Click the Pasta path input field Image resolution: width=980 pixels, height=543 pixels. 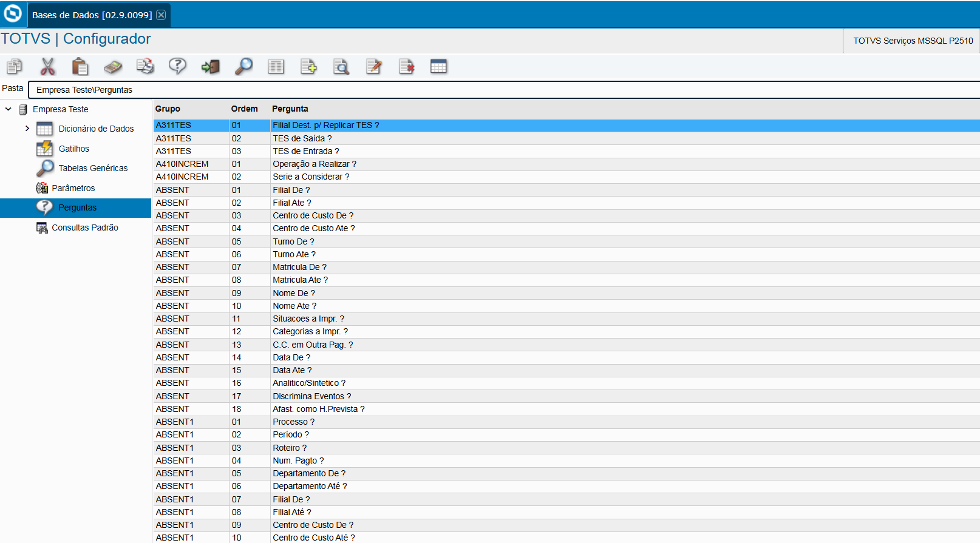[504, 90]
